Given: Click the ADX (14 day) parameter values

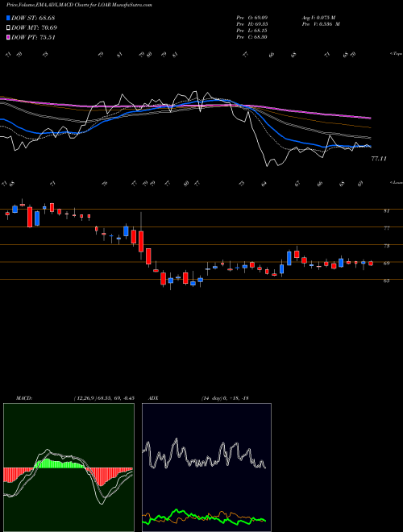Looking at the screenshot, I should click(x=225, y=397).
